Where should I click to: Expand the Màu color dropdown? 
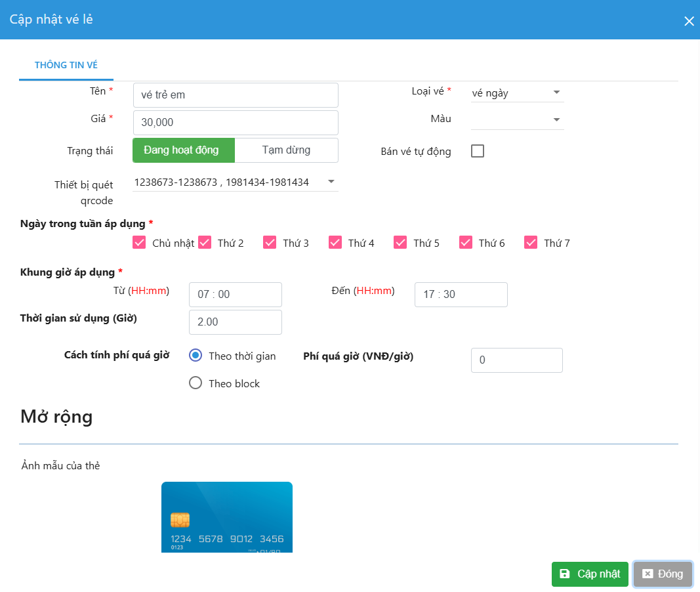(x=517, y=119)
